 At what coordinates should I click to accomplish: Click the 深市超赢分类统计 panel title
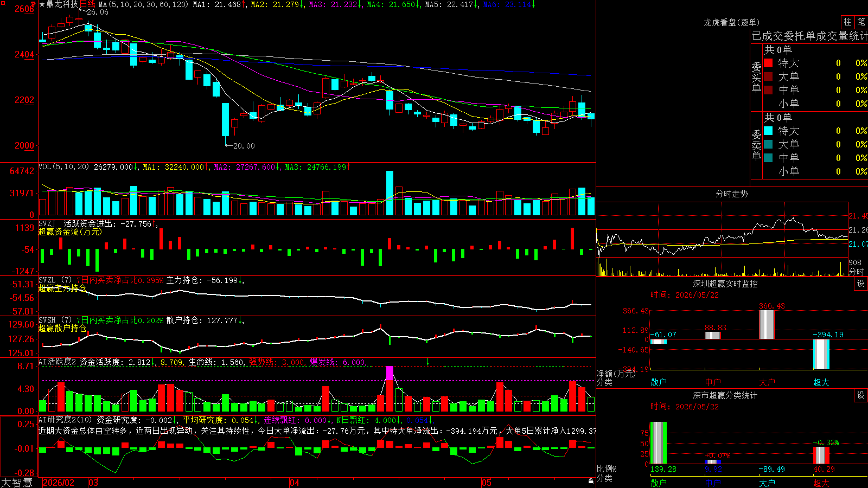(x=725, y=395)
